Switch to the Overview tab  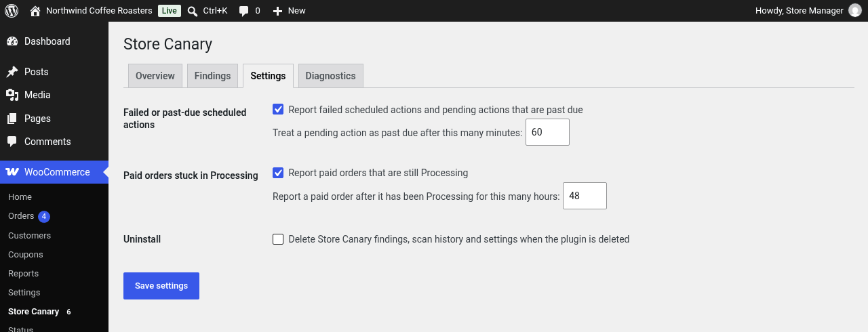pos(155,76)
